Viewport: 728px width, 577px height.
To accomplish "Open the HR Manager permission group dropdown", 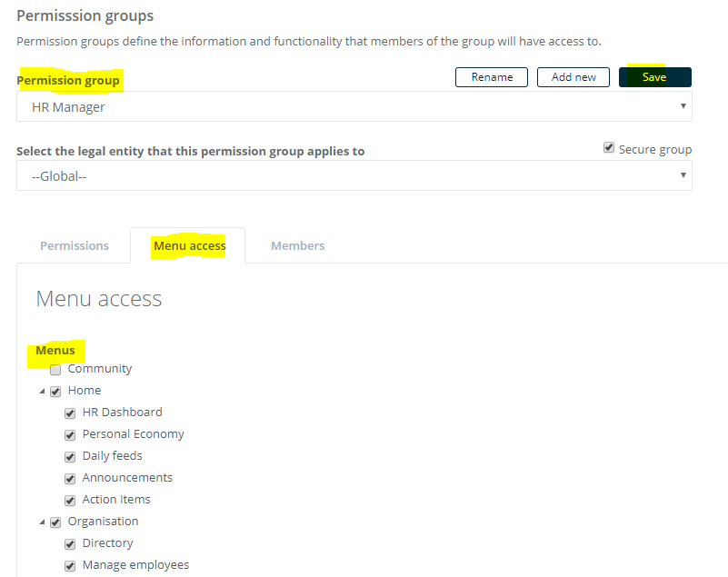I will pos(354,106).
